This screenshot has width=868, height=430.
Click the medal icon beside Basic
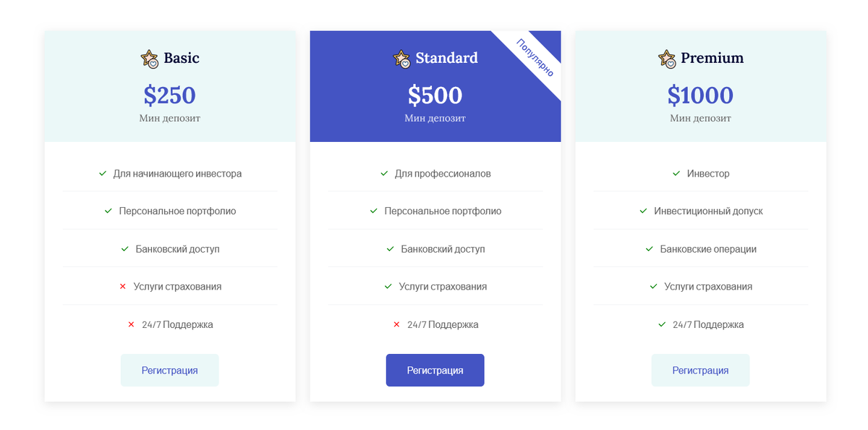click(149, 58)
